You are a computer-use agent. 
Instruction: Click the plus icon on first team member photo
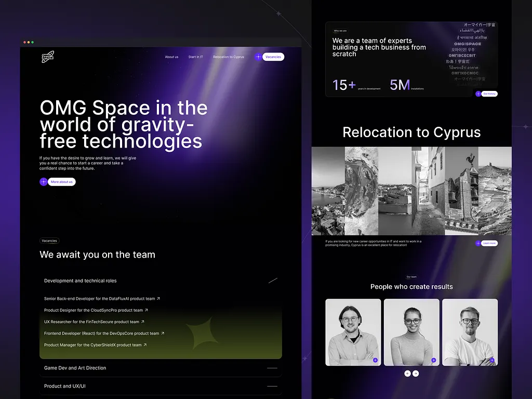tap(375, 360)
